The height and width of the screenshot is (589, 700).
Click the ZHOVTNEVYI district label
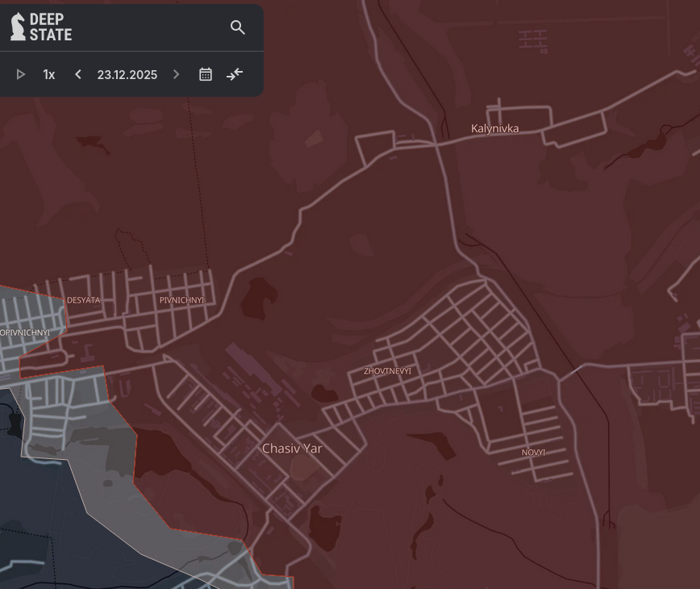point(387,371)
